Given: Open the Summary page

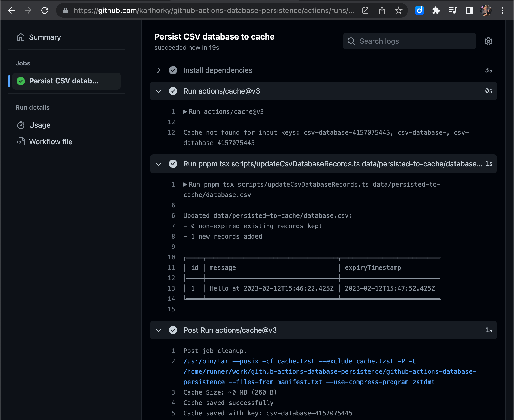Looking at the screenshot, I should [45, 37].
